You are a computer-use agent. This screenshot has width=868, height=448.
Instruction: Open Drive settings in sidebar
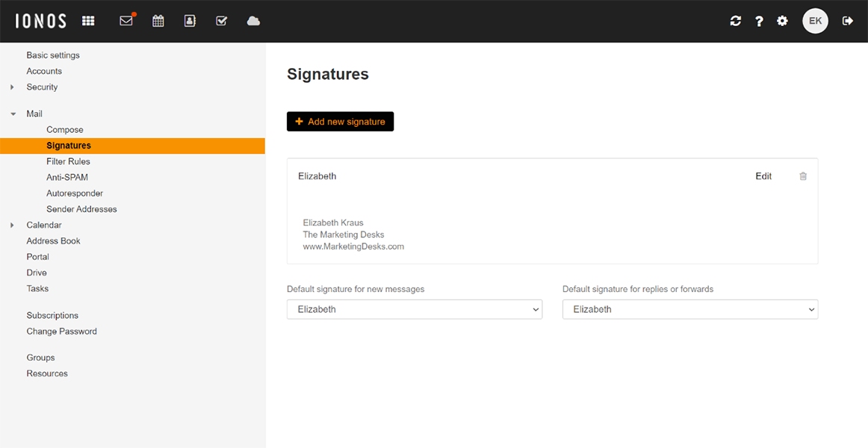tap(37, 273)
